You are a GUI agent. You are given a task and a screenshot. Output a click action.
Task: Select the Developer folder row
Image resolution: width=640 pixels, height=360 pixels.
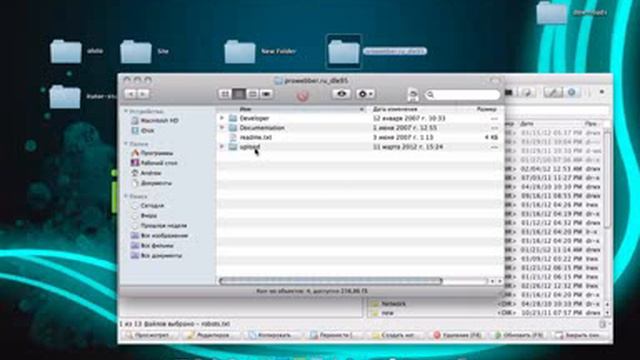[360, 118]
